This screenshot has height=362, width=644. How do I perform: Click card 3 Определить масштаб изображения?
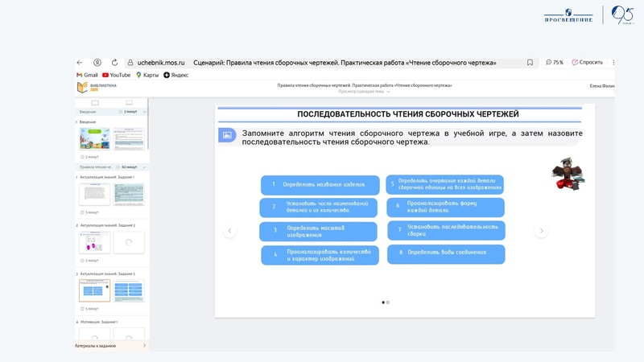318,232
